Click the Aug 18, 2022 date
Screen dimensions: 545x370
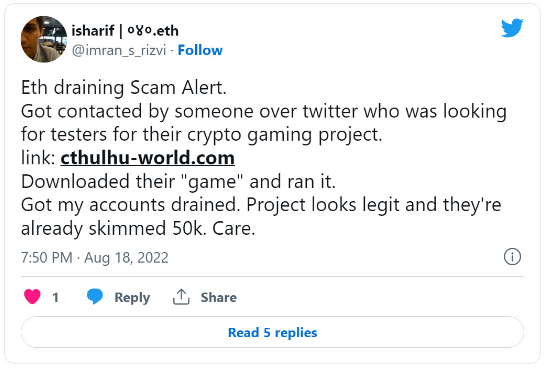click(126, 258)
